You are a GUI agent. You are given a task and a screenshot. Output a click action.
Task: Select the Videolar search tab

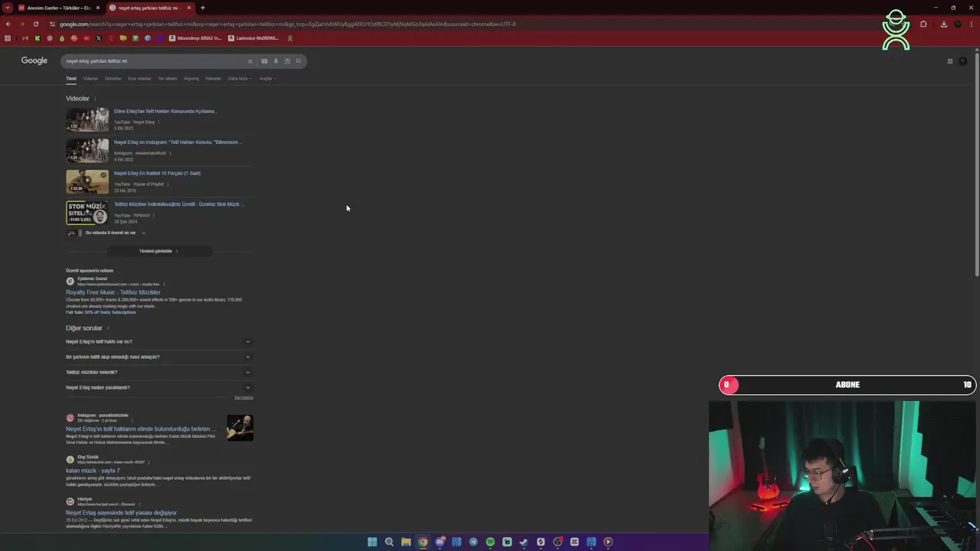[x=90, y=78]
